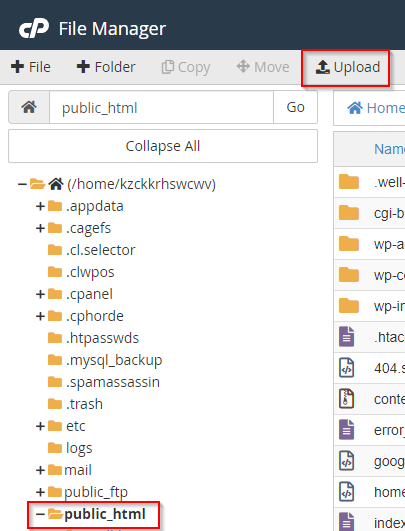Select the 404 HTML file icon
This screenshot has height=531, width=405.
(346, 367)
